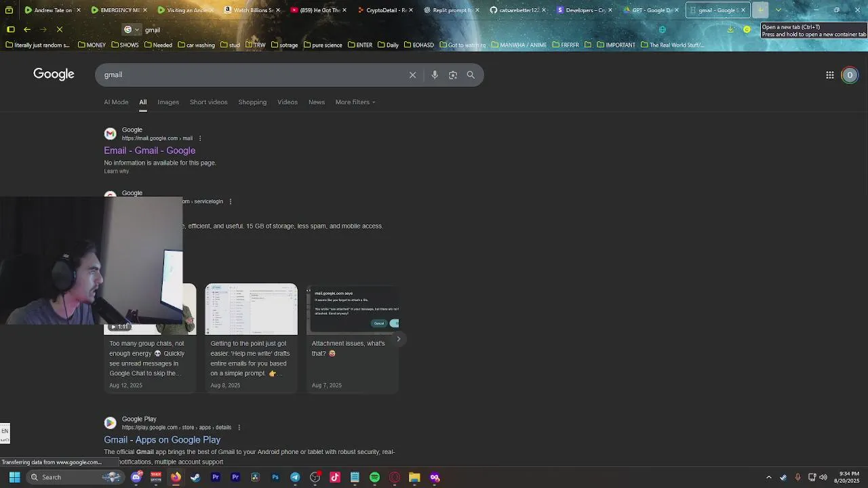
Task: Close the gmail - Google Search tab
Action: [x=743, y=10]
